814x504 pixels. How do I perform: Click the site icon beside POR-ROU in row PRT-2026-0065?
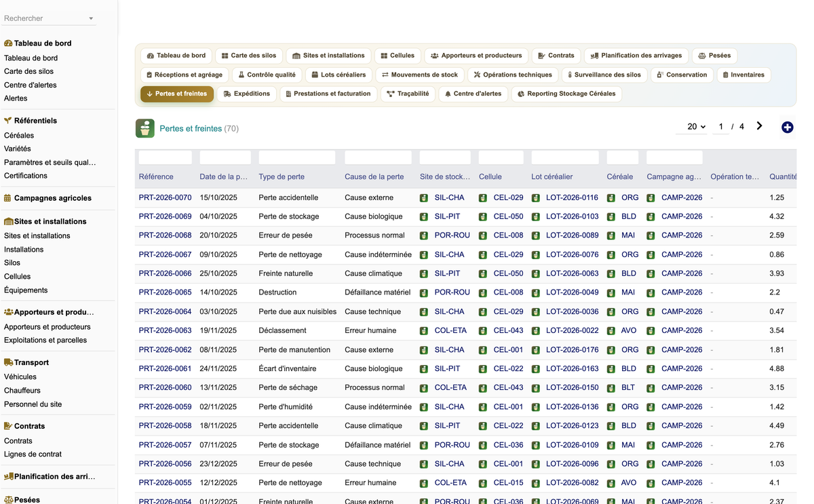[424, 292]
